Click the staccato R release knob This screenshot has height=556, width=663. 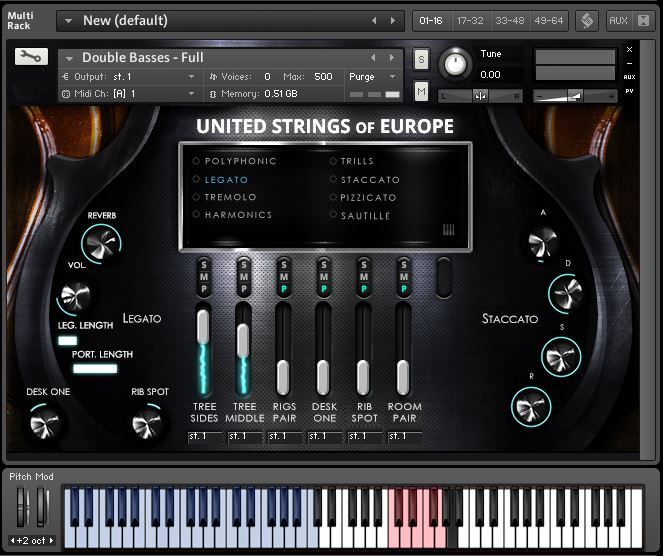[x=531, y=407]
